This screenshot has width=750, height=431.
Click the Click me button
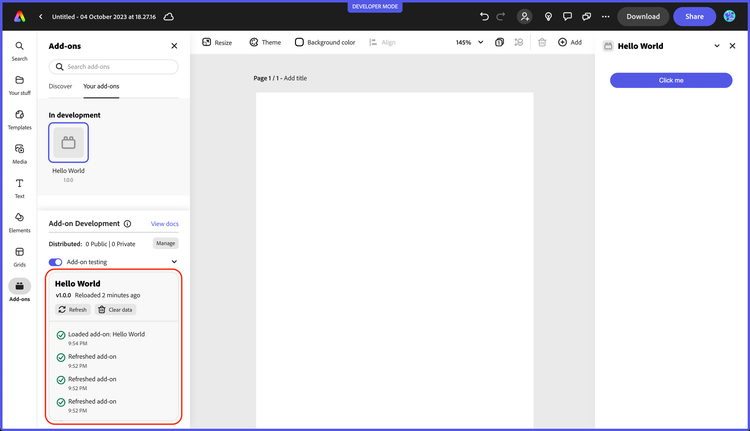[x=671, y=80]
